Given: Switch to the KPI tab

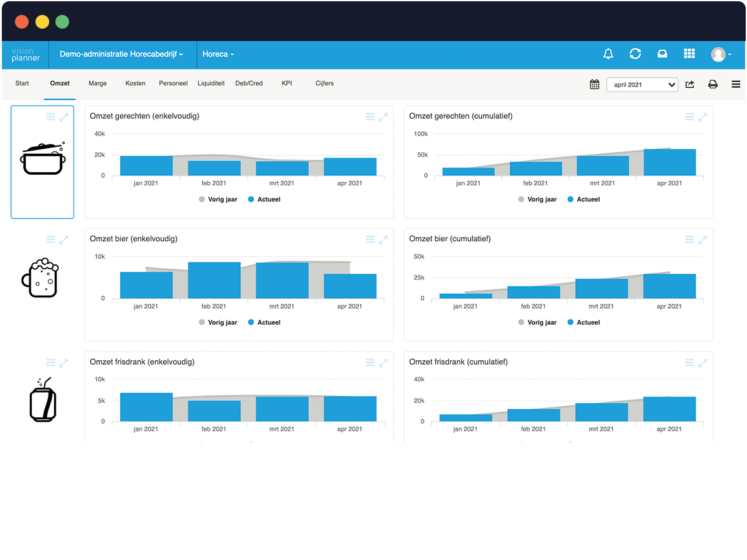Looking at the screenshot, I should click(x=286, y=83).
